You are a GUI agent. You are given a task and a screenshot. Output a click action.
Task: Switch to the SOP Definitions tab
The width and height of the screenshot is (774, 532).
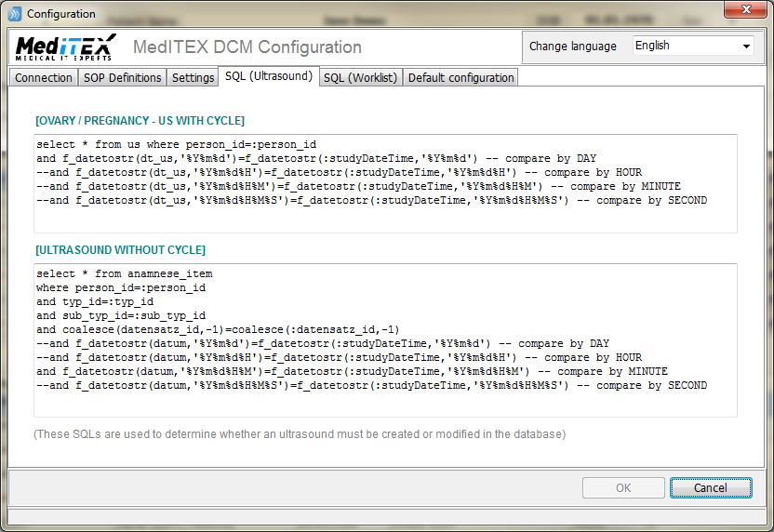[x=122, y=77]
